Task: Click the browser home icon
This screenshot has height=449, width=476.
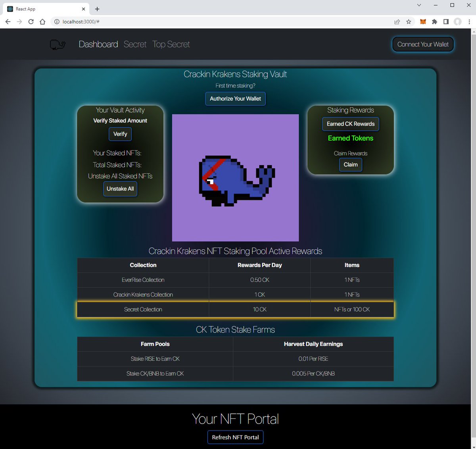Action: click(x=43, y=22)
